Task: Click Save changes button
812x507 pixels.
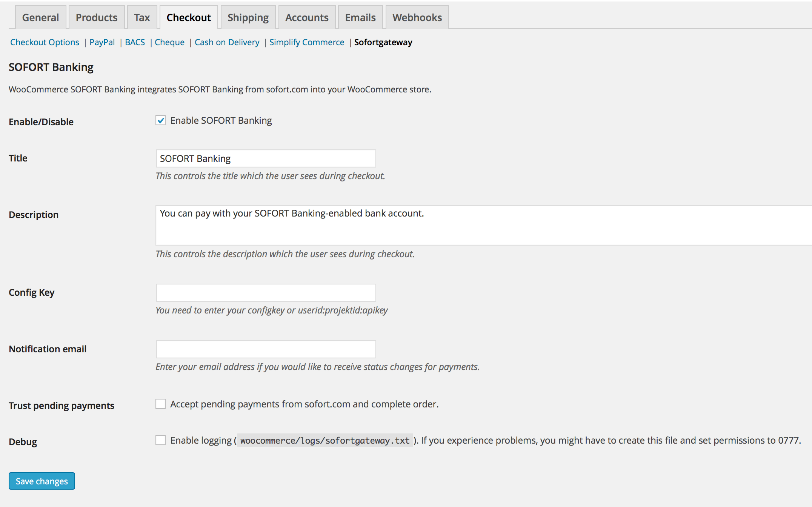Action: 42,481
